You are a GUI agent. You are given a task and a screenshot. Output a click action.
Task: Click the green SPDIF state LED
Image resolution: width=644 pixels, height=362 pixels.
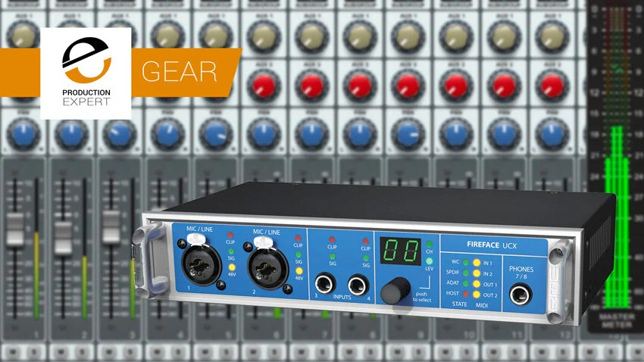[x=466, y=273]
